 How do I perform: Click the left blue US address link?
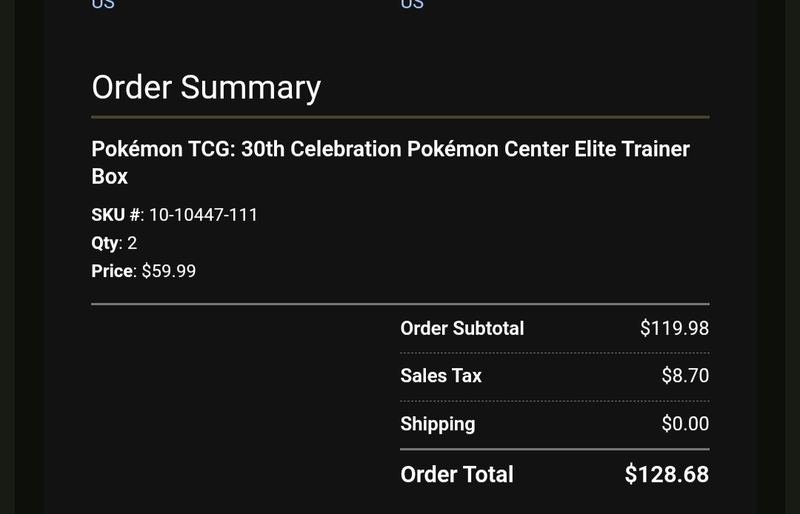tap(103, 4)
